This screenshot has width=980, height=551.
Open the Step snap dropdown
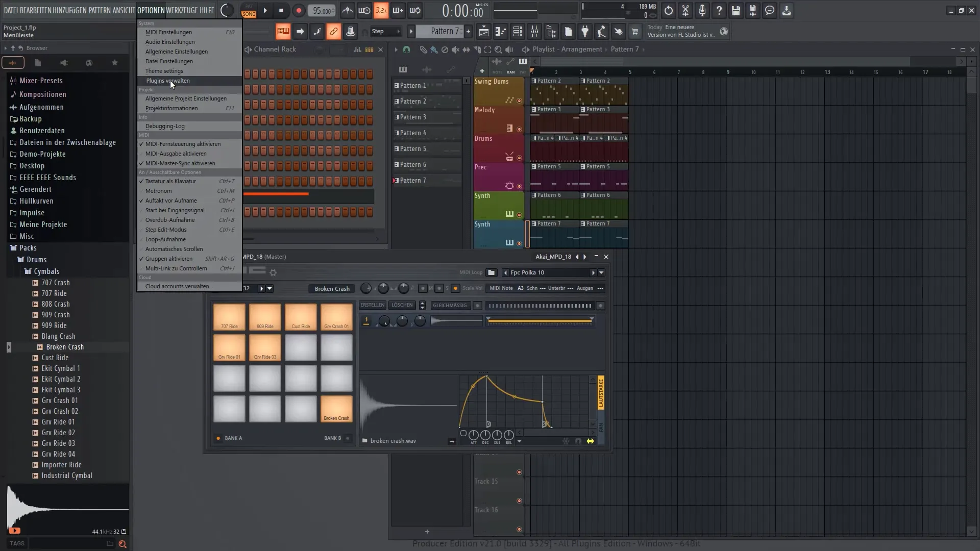click(385, 32)
